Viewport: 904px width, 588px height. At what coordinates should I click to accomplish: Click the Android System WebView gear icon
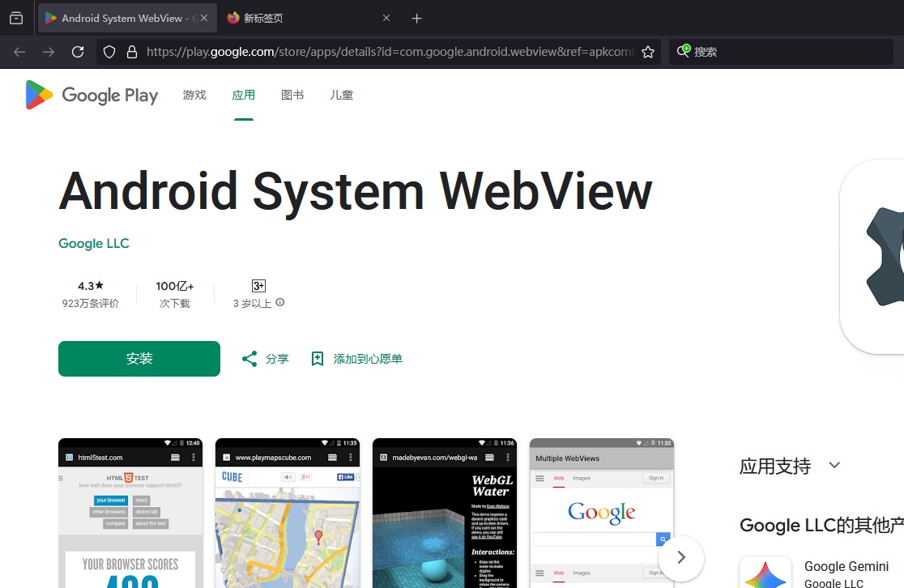coord(872,257)
